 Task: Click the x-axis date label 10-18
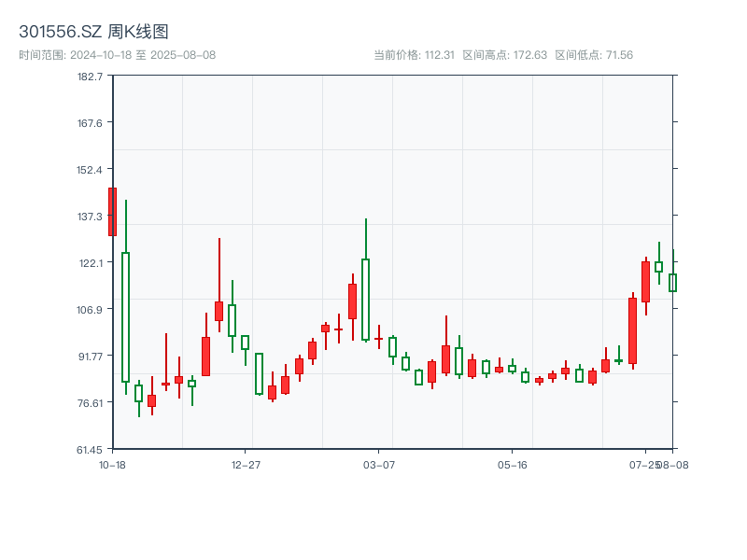coord(112,465)
